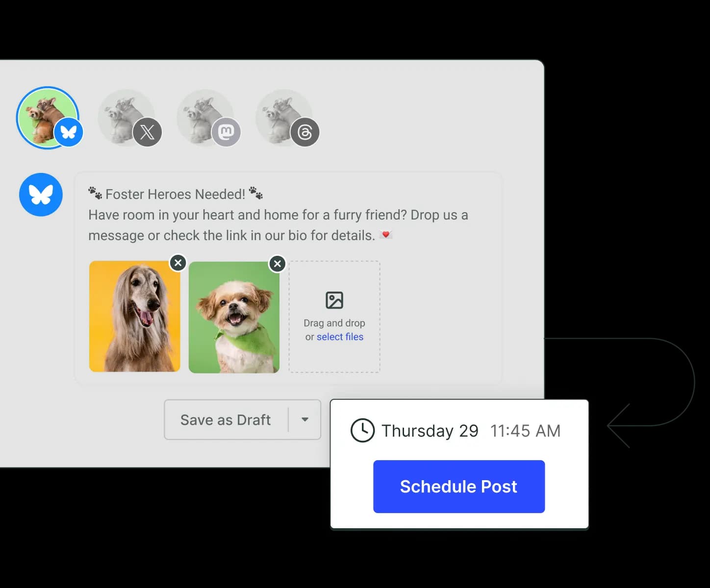The height and width of the screenshot is (588, 710).
Task: Remove the smiling puppy photo
Action: coord(277,264)
